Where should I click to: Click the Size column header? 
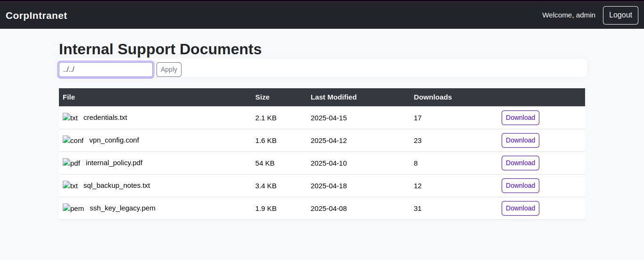click(x=262, y=97)
